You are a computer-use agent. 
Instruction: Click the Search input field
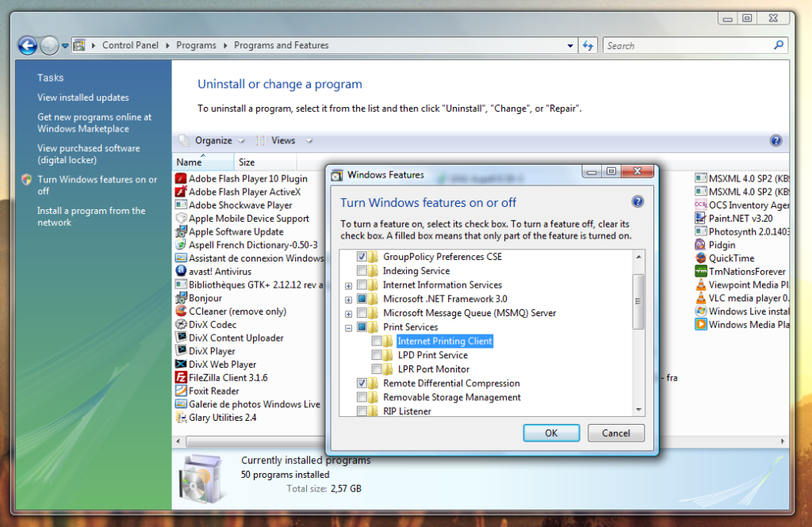pyautogui.click(x=689, y=45)
